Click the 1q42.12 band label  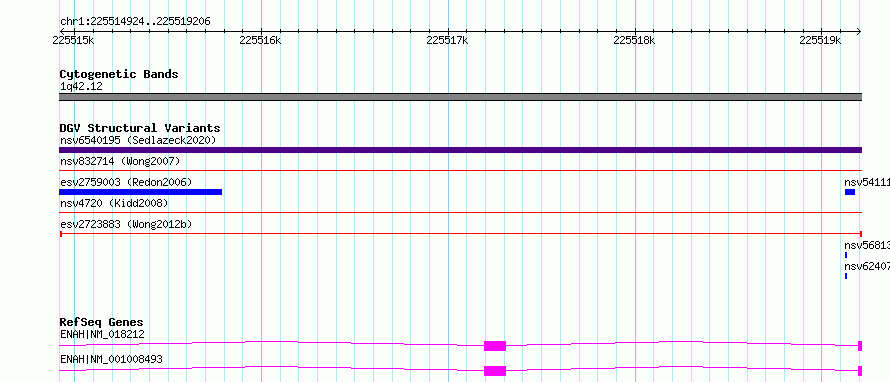coord(81,87)
